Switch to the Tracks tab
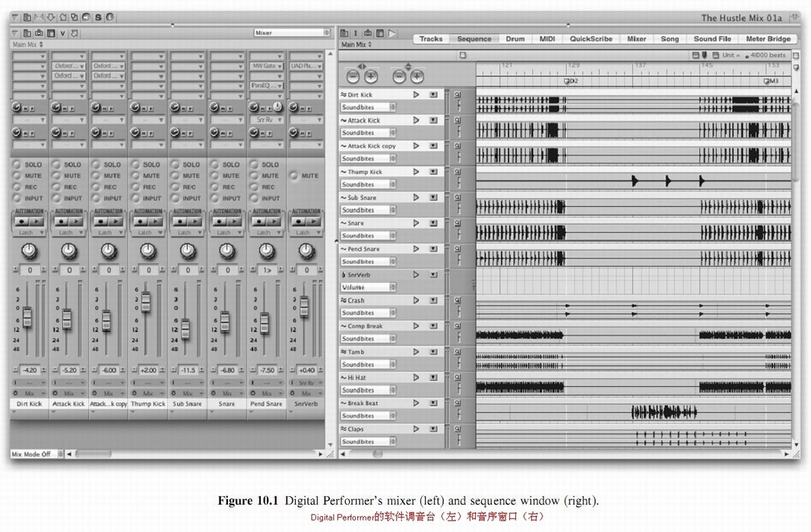Image resolution: width=811 pixels, height=532 pixels. 431,39
